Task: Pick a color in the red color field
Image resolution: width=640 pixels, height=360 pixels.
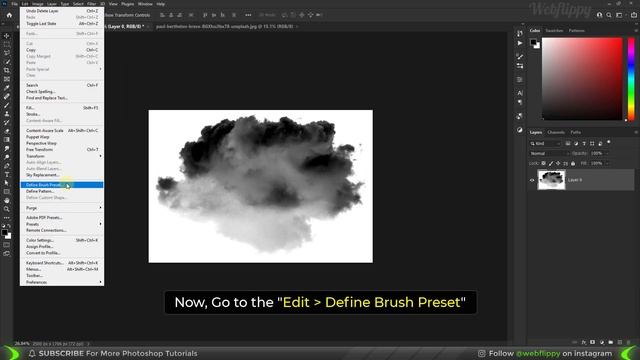Action: [582, 79]
